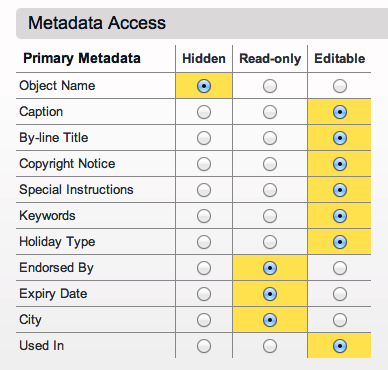Viewport: 388px width, 370px height.
Task: Make Endorsed By editable
Action: click(x=340, y=268)
